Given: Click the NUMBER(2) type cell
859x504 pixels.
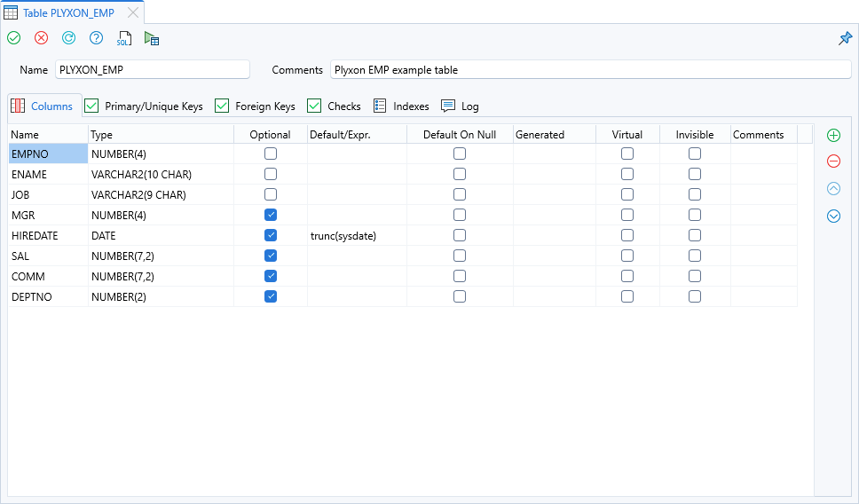Looking at the screenshot, I should point(162,296).
